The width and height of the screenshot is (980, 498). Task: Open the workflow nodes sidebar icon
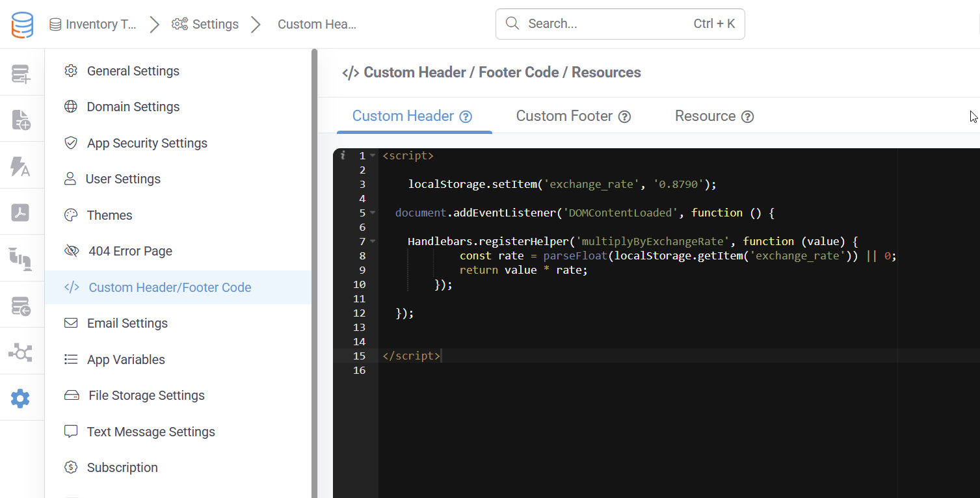click(21, 352)
